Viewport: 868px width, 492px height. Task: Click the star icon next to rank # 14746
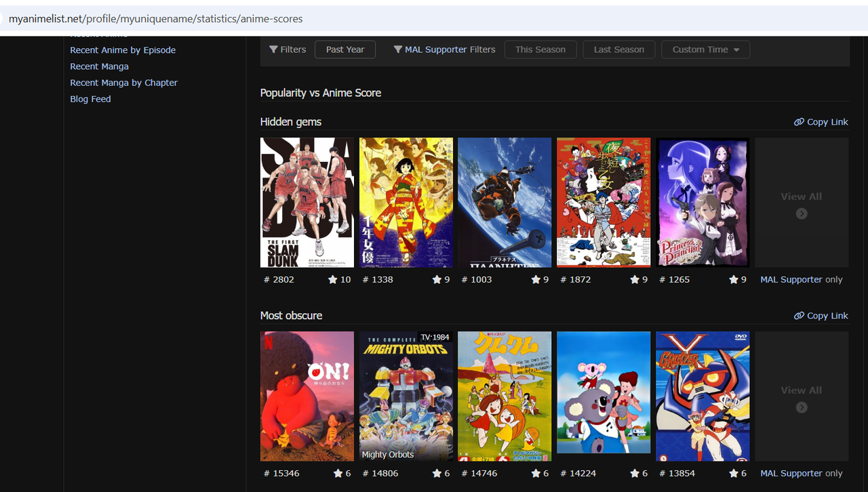point(536,473)
